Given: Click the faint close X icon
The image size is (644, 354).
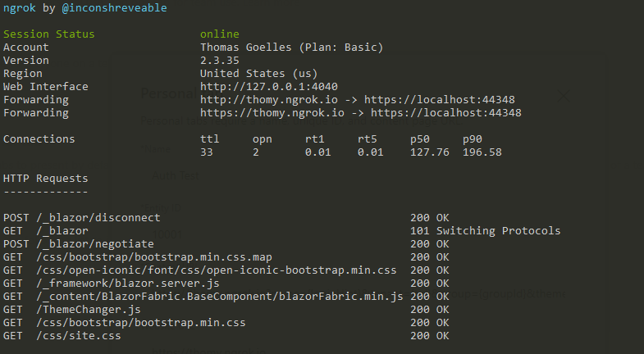Looking at the screenshot, I should pyautogui.click(x=564, y=96).
